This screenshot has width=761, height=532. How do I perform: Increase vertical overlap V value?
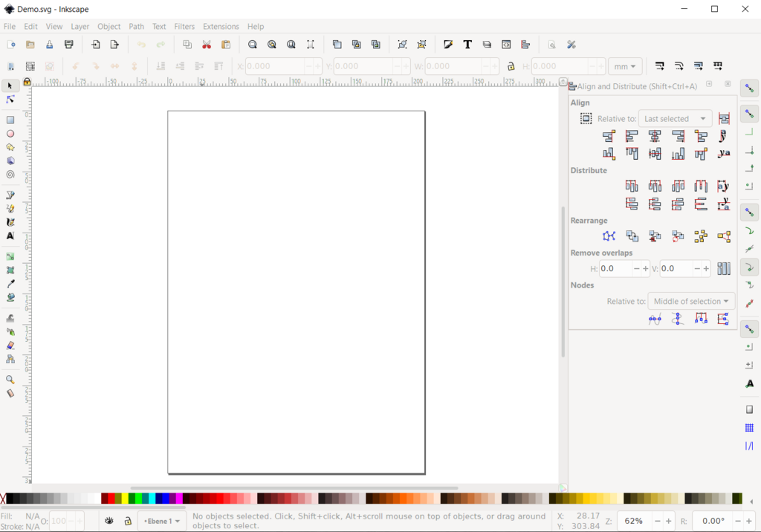tap(706, 268)
